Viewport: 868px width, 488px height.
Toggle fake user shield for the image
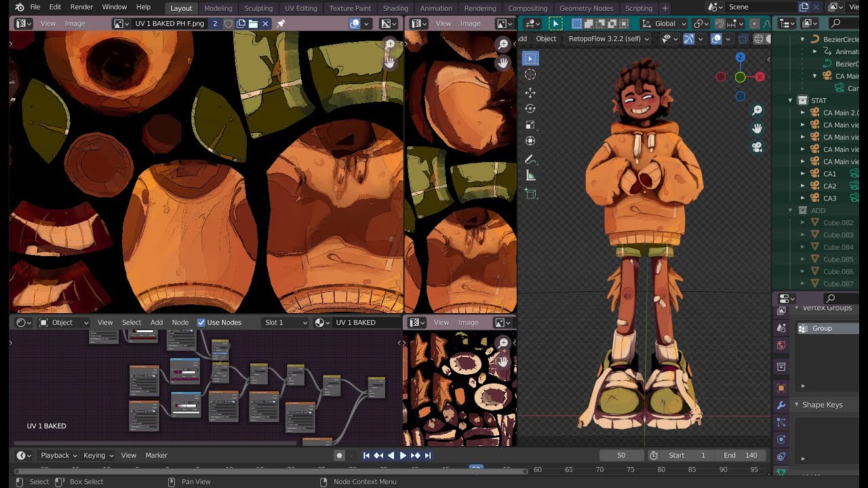pyautogui.click(x=229, y=23)
